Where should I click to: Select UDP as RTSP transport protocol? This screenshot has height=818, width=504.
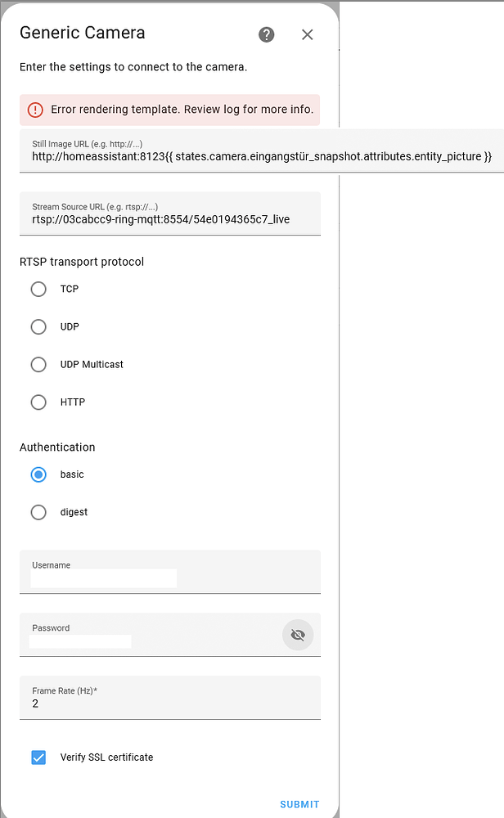(38, 326)
